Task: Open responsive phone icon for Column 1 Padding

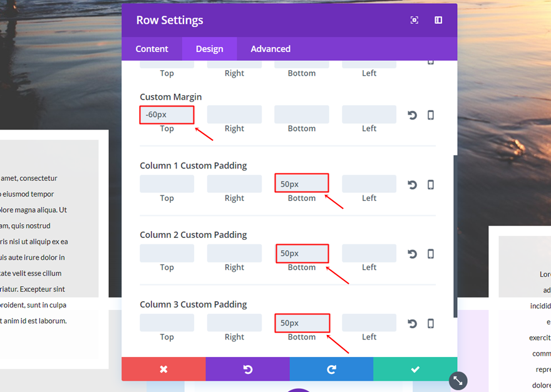Action: click(431, 185)
